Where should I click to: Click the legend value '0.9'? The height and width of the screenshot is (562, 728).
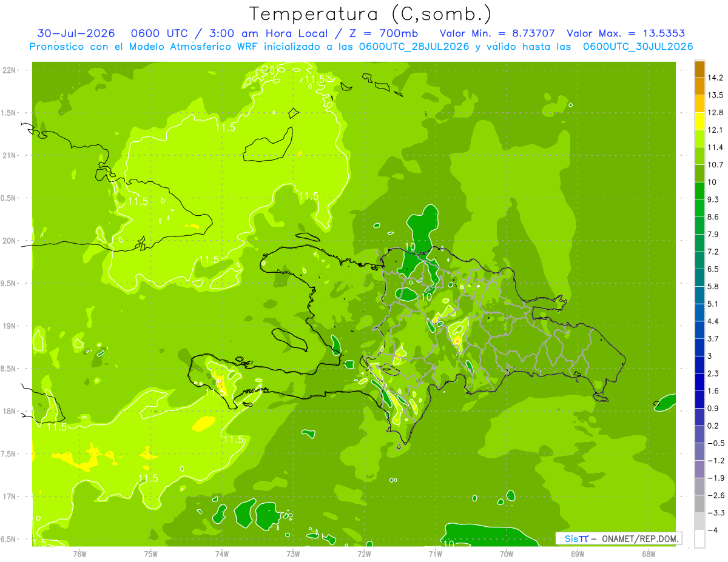(x=713, y=408)
